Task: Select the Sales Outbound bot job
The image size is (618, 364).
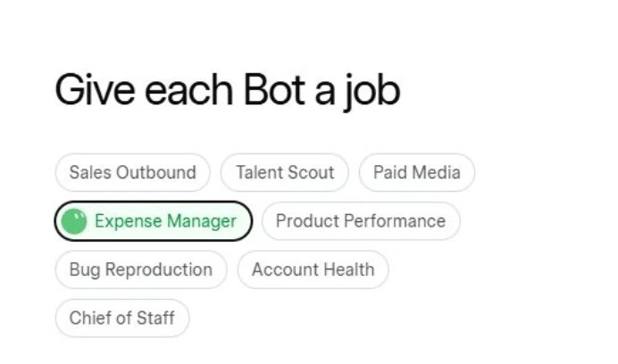Action: tap(132, 172)
